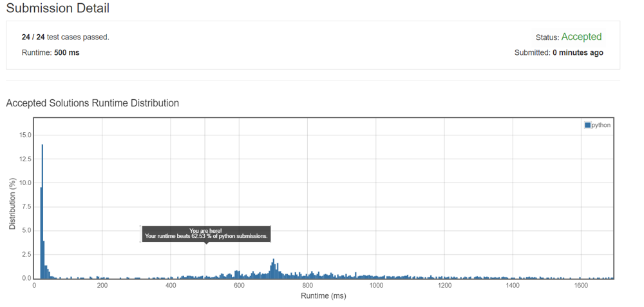Click the Submitted "0 minutes ago" text
The image size is (644, 307).
[578, 52]
